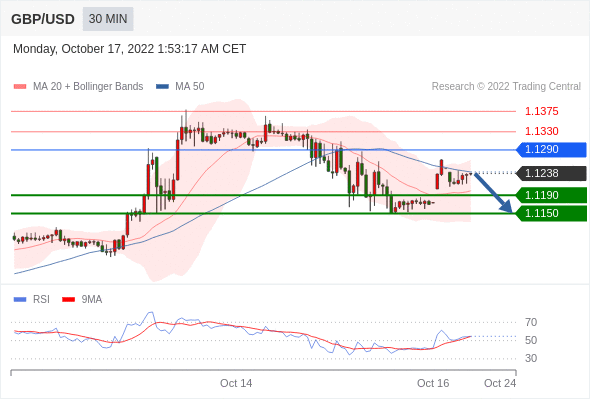Toggle the MA 20 + Bollinger Bands legend
The width and height of the screenshot is (590, 400).
[x=78, y=87]
